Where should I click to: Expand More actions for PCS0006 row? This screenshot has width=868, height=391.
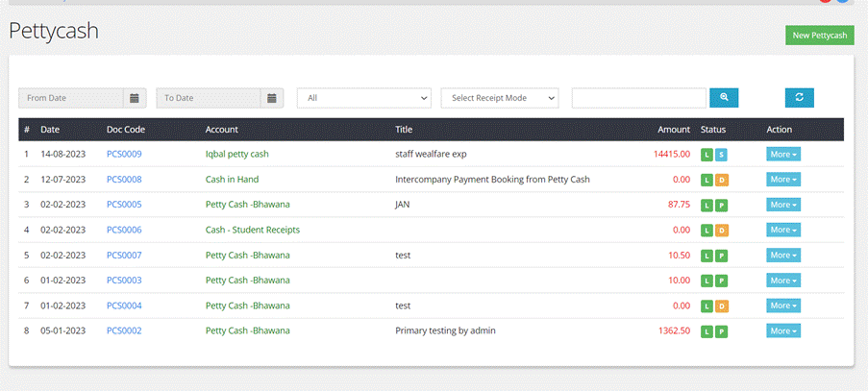[782, 230]
